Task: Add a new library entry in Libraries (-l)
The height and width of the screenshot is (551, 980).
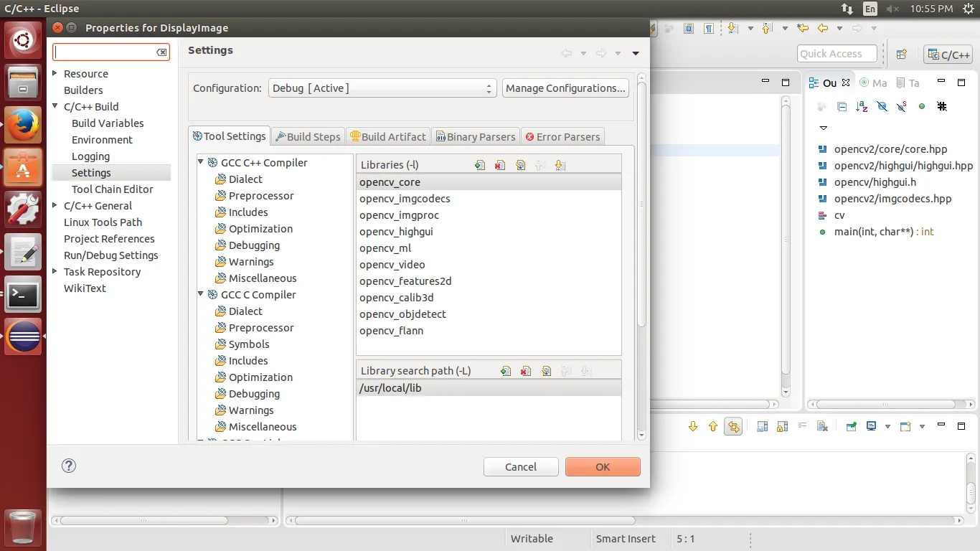Action: point(480,165)
